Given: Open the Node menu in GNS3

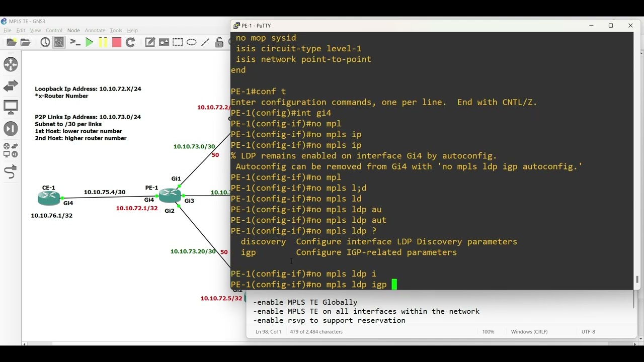Looking at the screenshot, I should tap(73, 31).
